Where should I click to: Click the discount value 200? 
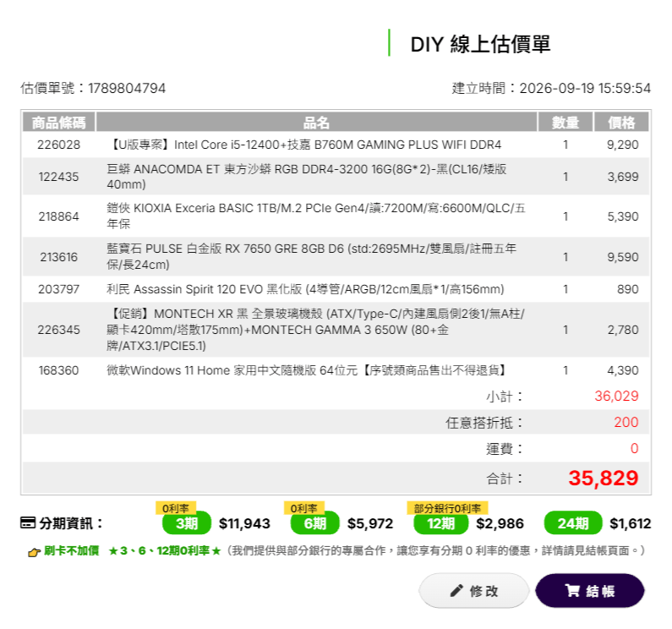pyautogui.click(x=626, y=423)
